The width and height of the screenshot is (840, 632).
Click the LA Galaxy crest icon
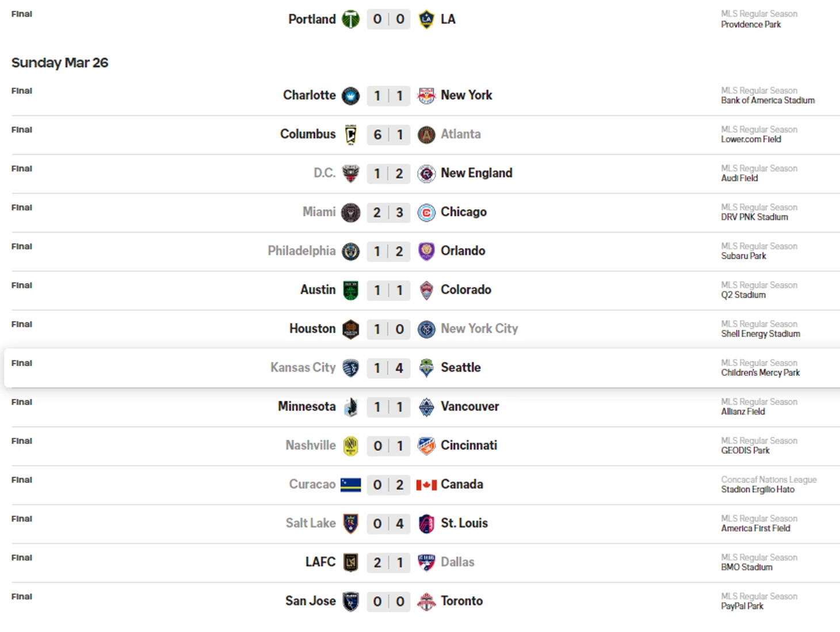point(426,19)
